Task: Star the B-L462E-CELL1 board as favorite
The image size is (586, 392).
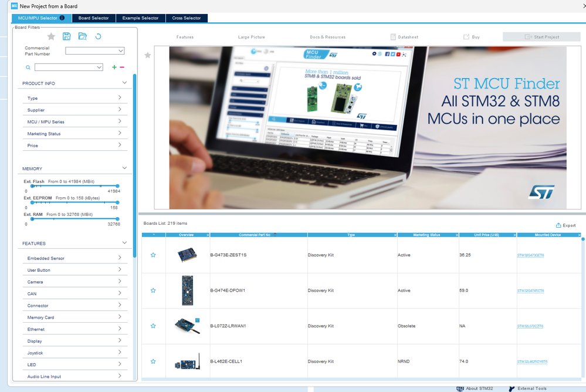Action: click(x=153, y=361)
